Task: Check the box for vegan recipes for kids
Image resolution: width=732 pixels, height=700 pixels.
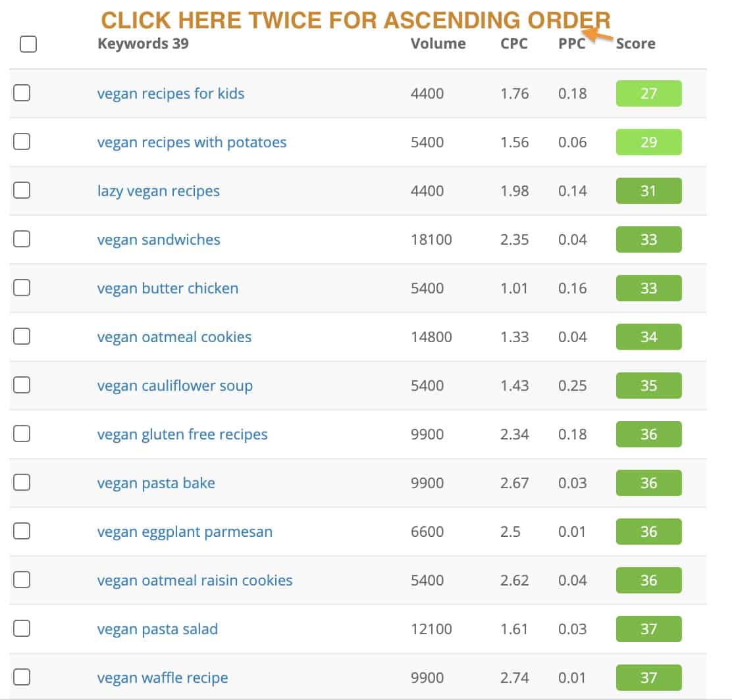Action: (22, 93)
